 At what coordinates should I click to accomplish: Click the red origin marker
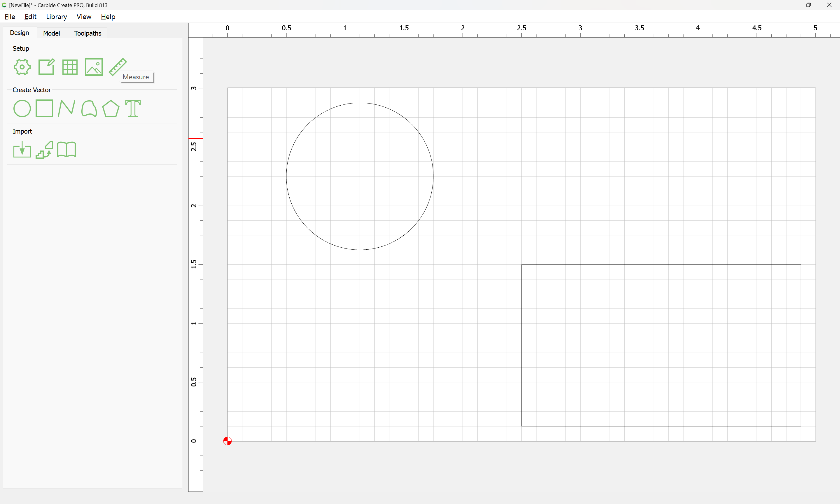coord(228,441)
